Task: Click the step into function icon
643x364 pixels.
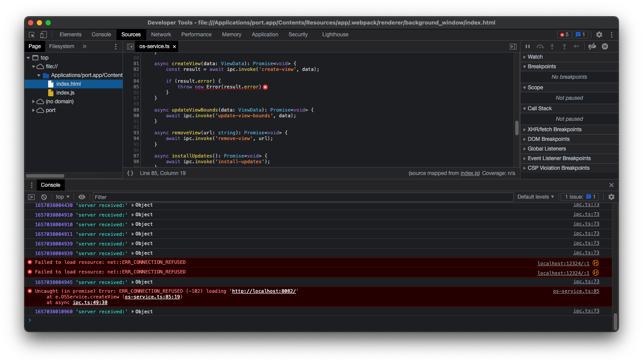Action: 552,46
